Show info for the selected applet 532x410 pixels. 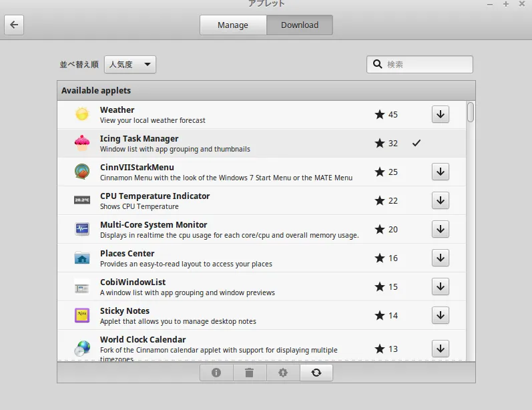tap(216, 373)
